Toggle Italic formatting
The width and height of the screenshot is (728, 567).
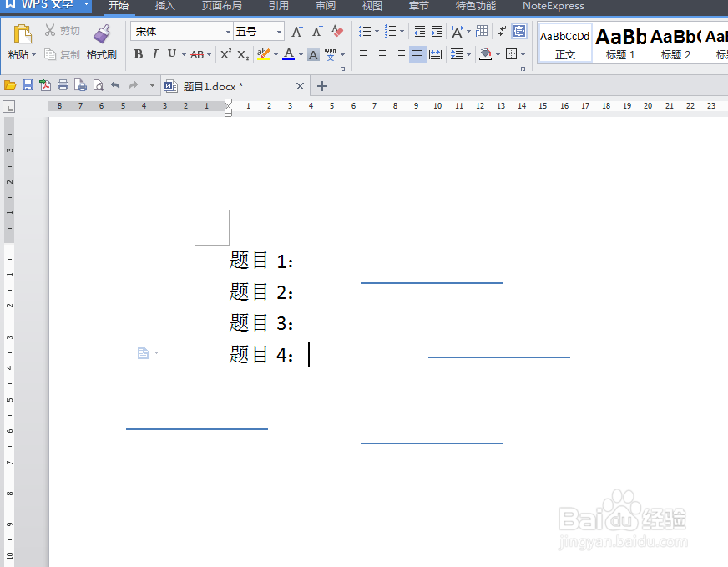click(x=155, y=54)
